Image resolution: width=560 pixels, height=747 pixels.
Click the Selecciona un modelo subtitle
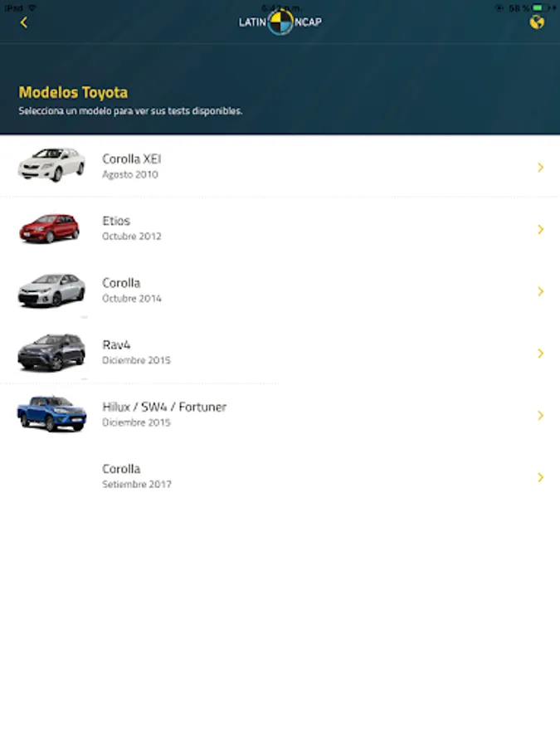coord(130,111)
